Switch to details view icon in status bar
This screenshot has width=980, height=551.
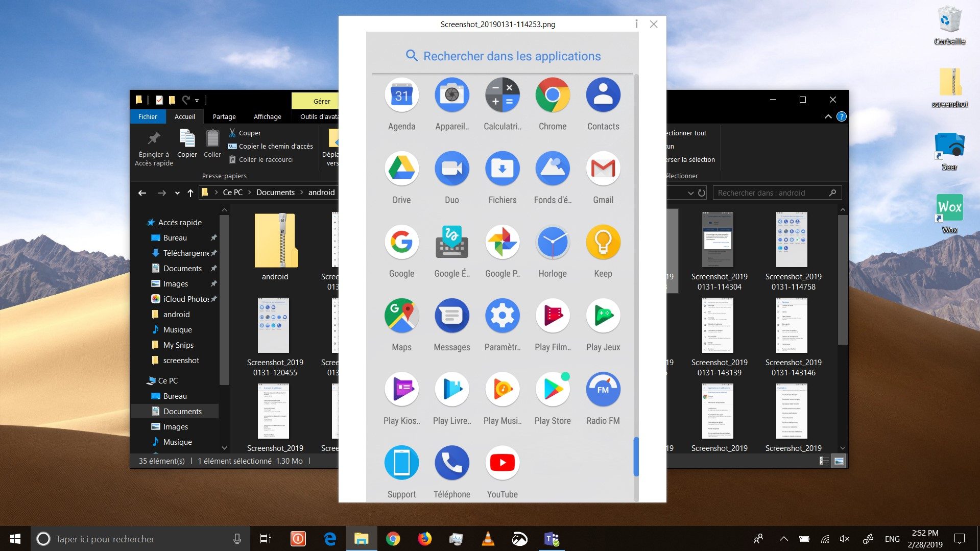coord(824,461)
